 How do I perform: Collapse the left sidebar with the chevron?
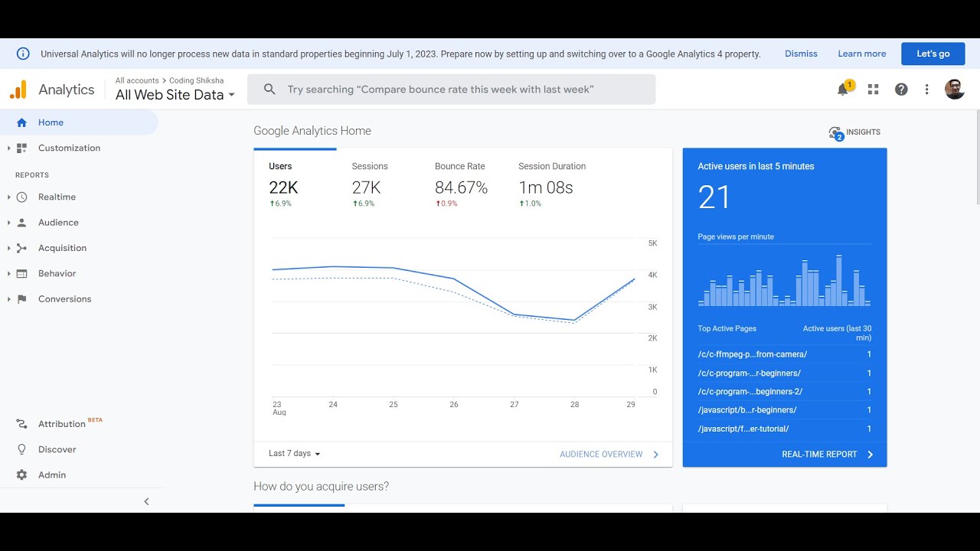pyautogui.click(x=146, y=502)
